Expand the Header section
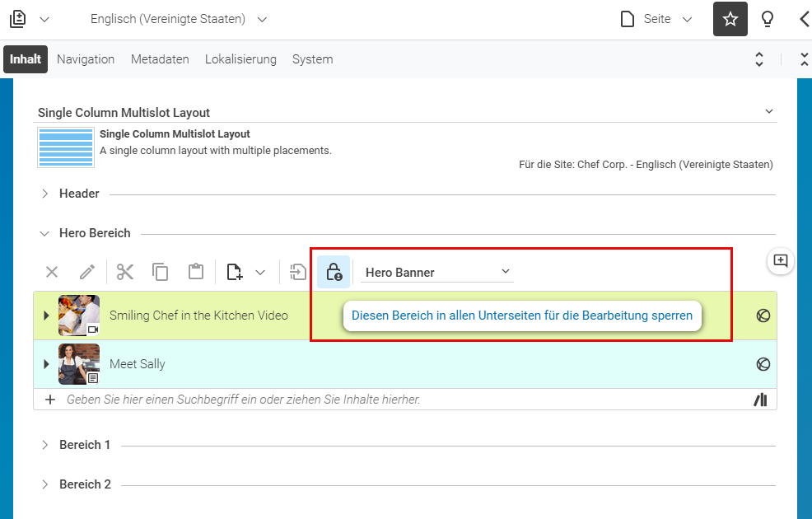 tap(45, 194)
